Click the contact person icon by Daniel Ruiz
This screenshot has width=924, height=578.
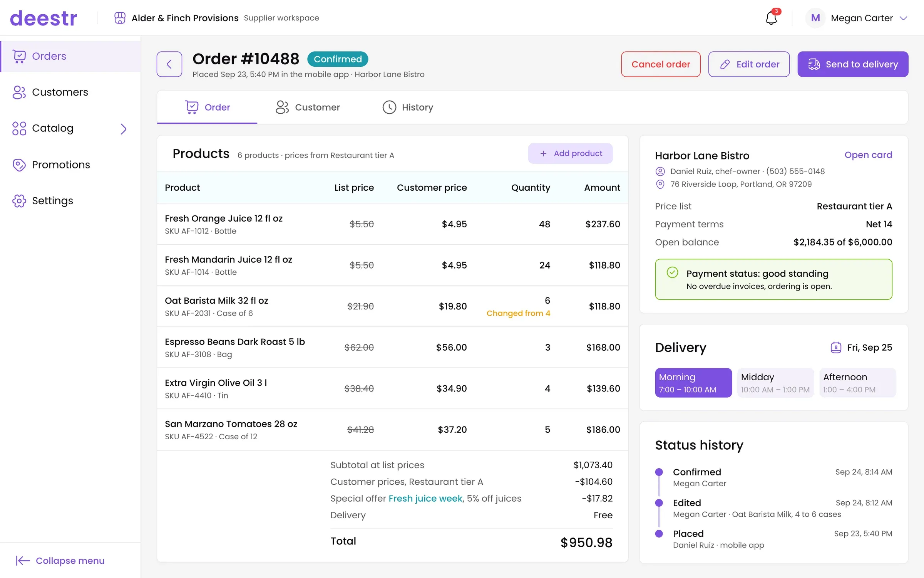click(x=660, y=171)
